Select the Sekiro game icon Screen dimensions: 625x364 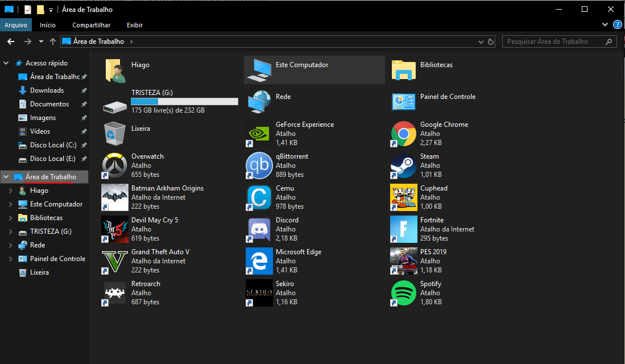259,293
